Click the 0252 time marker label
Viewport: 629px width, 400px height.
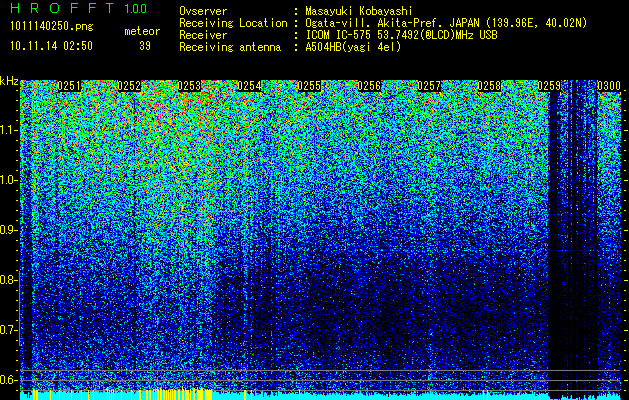pos(129,86)
